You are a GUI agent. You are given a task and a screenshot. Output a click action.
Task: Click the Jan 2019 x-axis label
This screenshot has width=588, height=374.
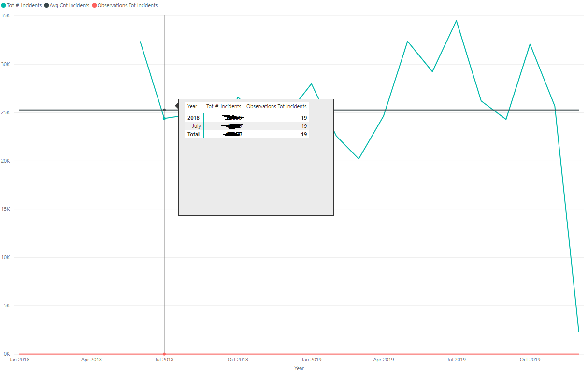pos(312,360)
